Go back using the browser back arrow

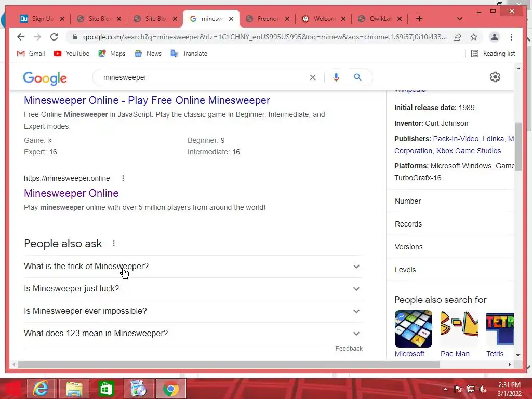click(x=21, y=37)
